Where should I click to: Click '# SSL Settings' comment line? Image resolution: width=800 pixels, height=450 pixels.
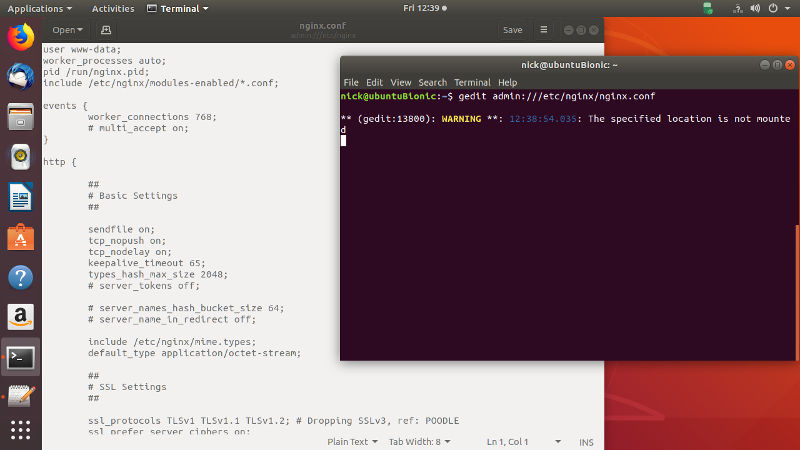127,387
